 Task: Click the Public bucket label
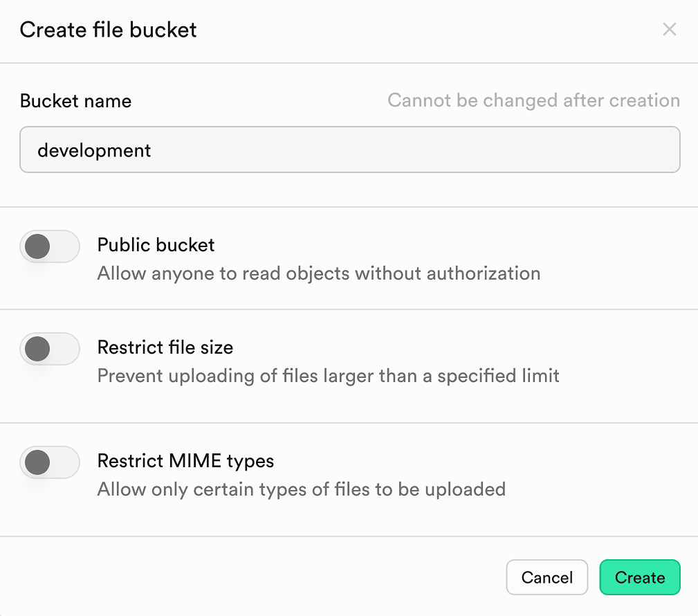(x=156, y=245)
